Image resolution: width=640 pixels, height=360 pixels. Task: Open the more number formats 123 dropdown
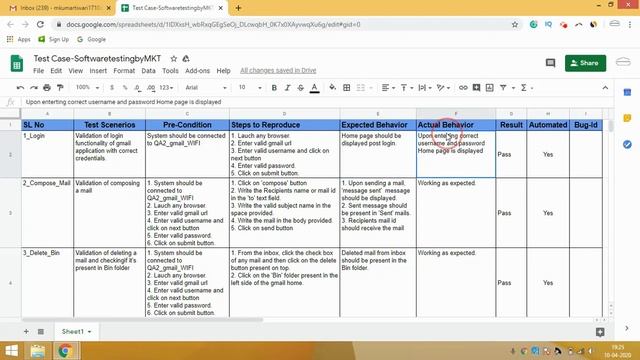(166, 88)
